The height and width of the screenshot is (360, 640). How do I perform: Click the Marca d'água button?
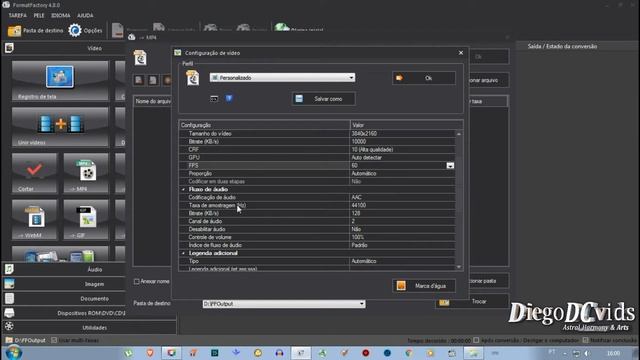tap(424, 286)
